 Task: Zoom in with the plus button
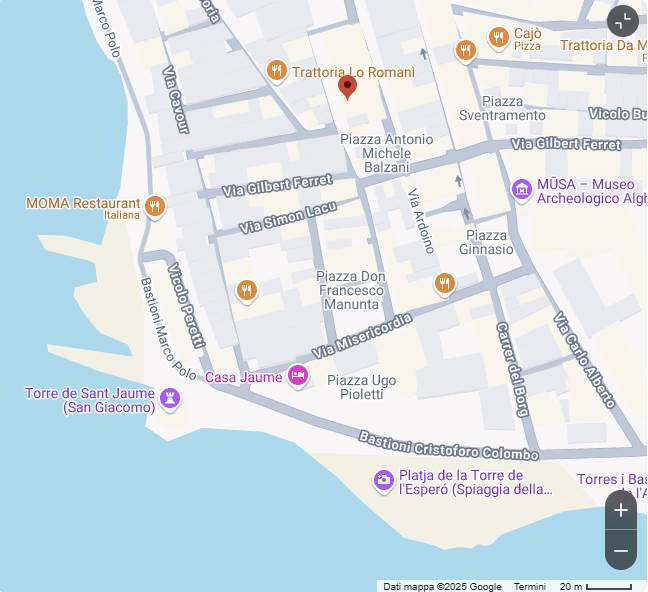pos(621,510)
